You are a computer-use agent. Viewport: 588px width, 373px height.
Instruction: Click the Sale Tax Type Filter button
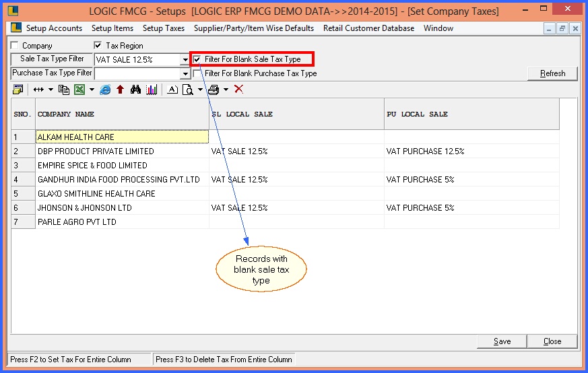tap(52, 59)
